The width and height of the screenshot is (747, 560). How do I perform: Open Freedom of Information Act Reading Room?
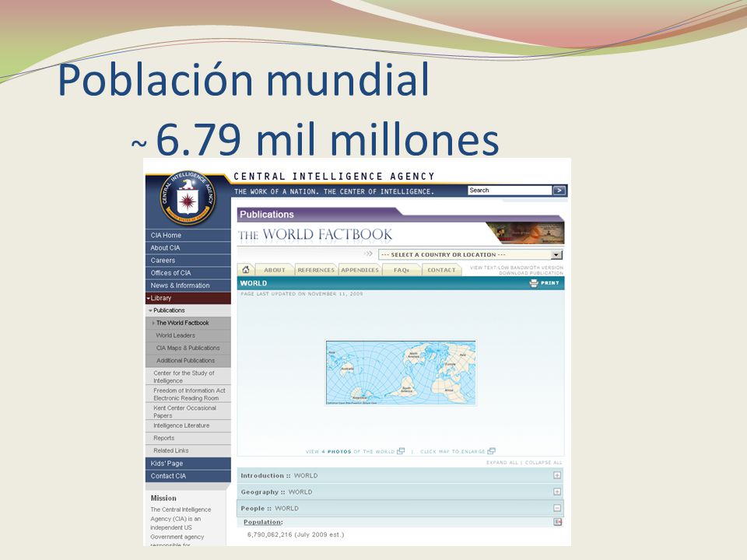coord(188,394)
